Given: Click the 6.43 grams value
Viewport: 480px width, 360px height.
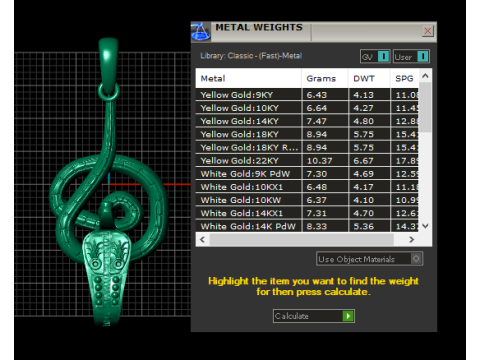Looking at the screenshot, I should point(317,95).
